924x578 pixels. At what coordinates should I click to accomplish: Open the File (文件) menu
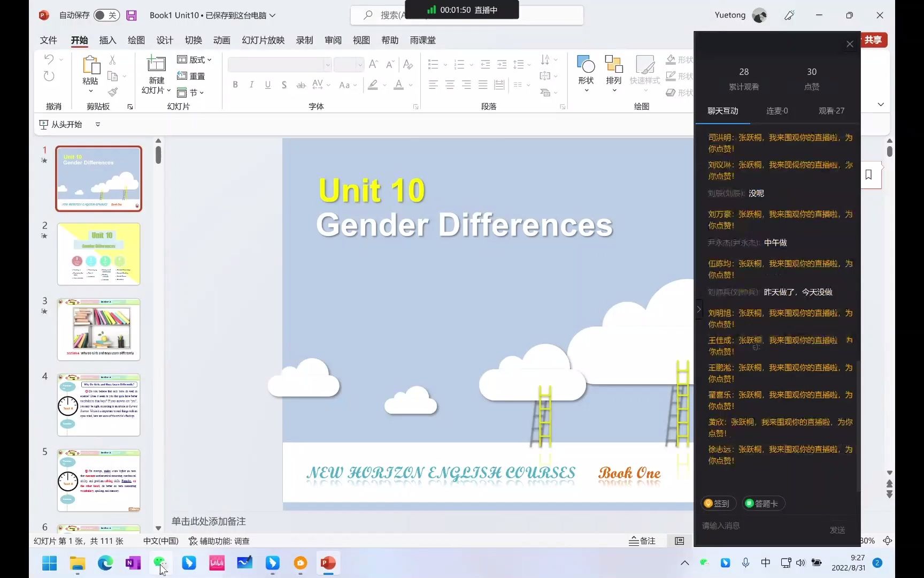click(48, 40)
